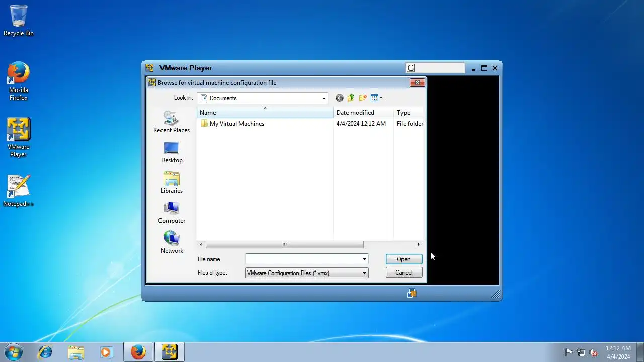Open Windows Explorer from the taskbar

tap(76, 352)
